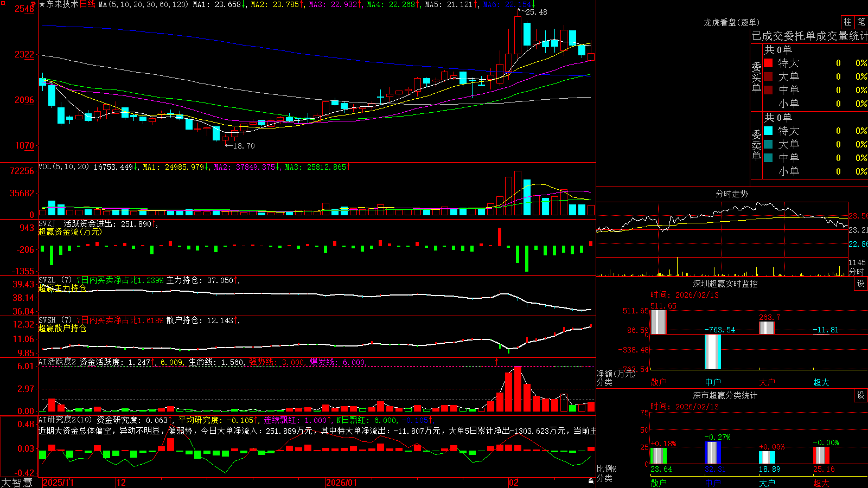
Task: Click AI活跃度2 indicator title
Action: pyautogui.click(x=58, y=362)
